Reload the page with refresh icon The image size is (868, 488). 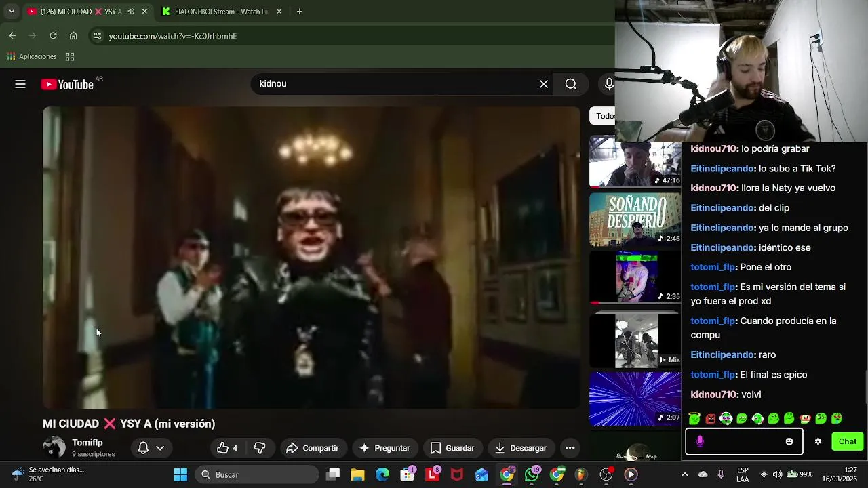pos(53,36)
